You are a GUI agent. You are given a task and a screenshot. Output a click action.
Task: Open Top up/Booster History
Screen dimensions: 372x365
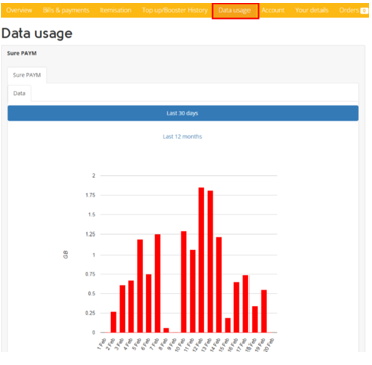[x=175, y=10]
